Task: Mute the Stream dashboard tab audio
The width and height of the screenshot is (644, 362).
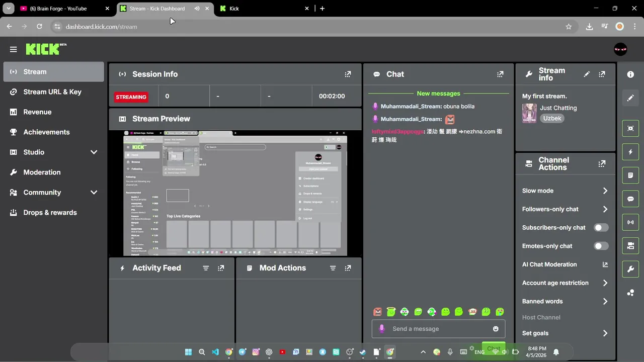Action: tap(197, 9)
